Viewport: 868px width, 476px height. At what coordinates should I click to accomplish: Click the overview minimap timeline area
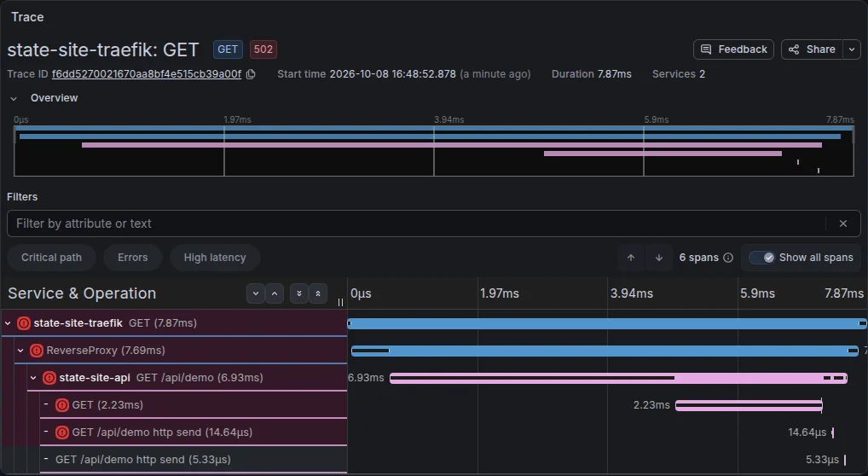434,151
